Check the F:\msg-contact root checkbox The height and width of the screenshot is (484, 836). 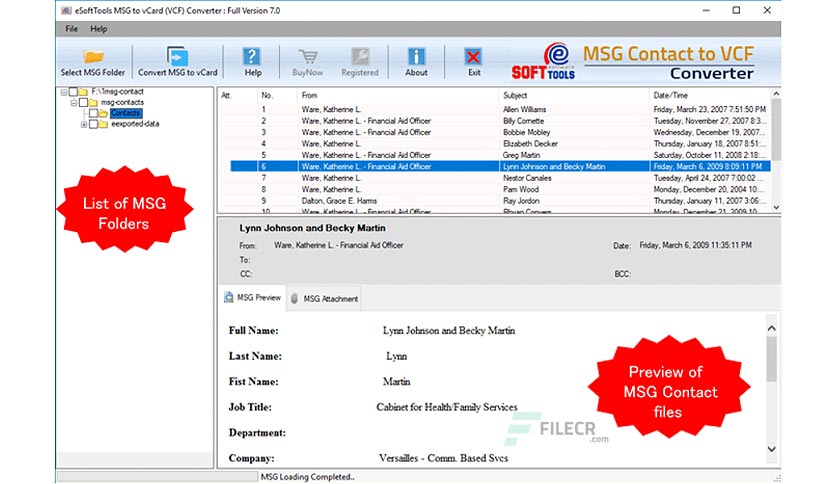(73, 92)
